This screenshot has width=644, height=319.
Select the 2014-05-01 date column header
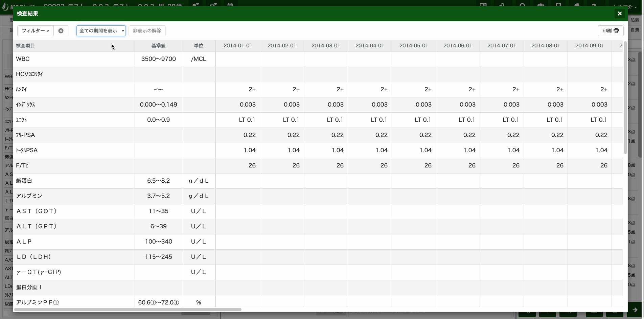[x=414, y=46]
